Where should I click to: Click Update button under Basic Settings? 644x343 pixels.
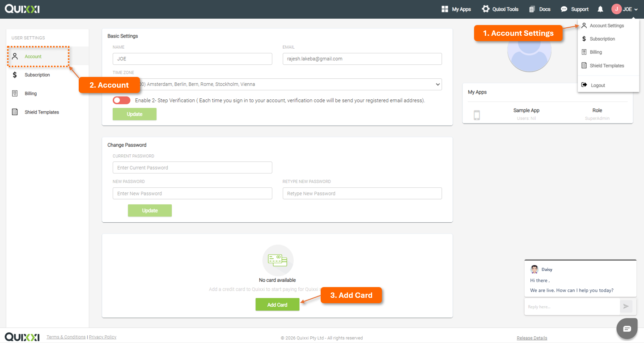[135, 114]
